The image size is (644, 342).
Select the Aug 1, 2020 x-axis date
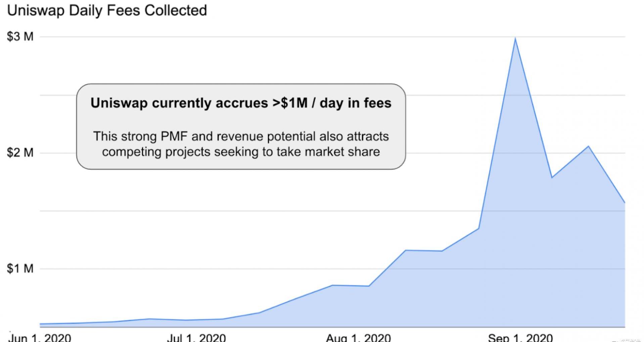tap(358, 337)
